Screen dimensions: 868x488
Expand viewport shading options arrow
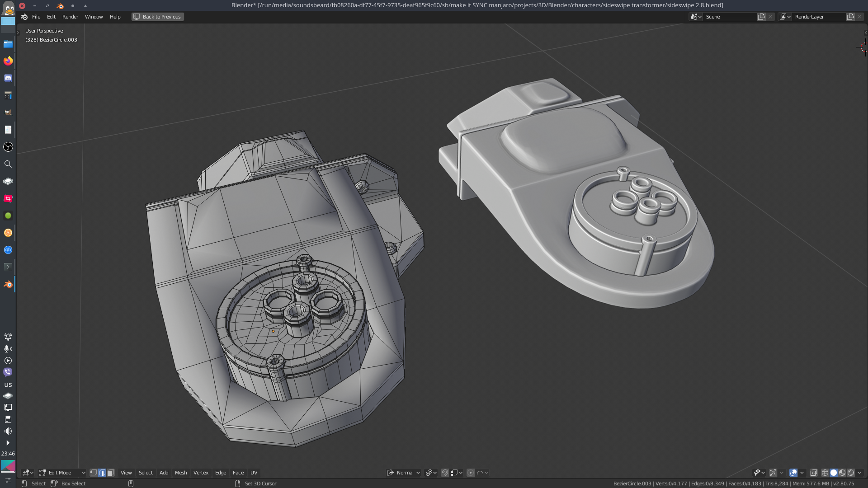point(859,473)
